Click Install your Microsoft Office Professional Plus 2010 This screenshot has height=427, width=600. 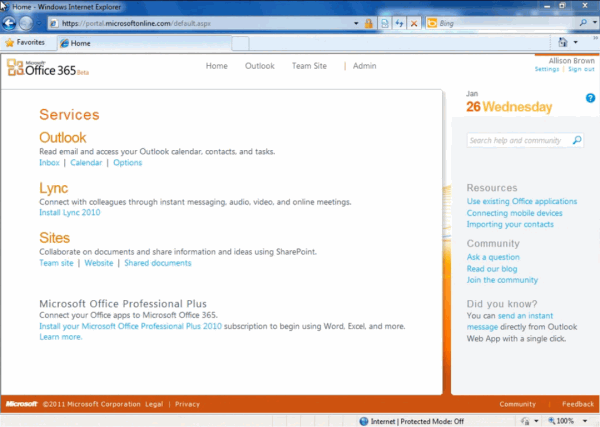click(130, 326)
